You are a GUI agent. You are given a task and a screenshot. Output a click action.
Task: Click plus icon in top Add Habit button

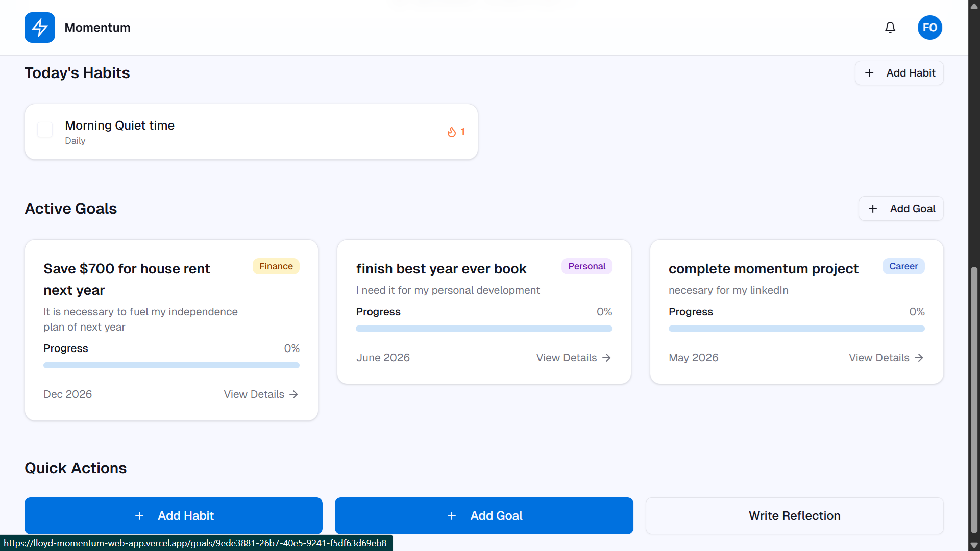[869, 73]
